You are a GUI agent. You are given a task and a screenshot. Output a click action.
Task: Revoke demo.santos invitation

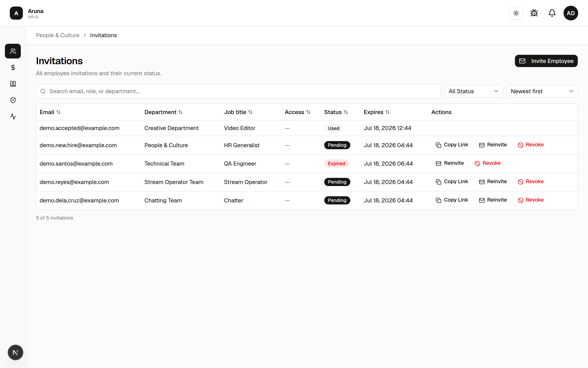[x=487, y=163]
